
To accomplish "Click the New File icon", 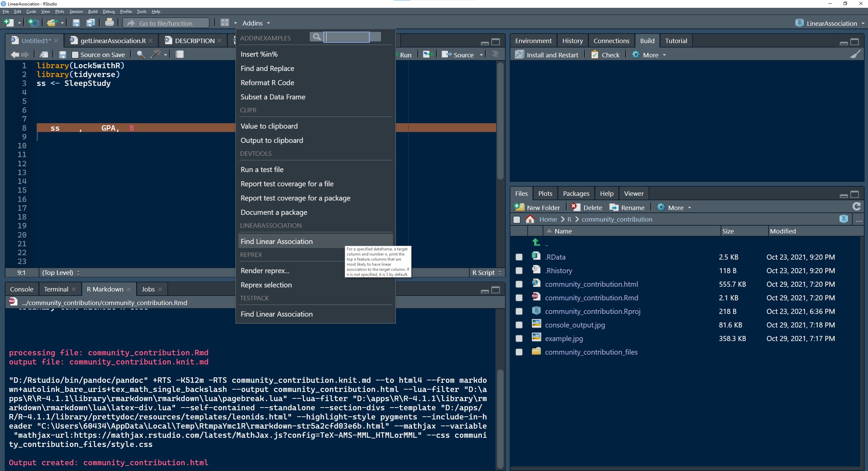I will [8, 23].
